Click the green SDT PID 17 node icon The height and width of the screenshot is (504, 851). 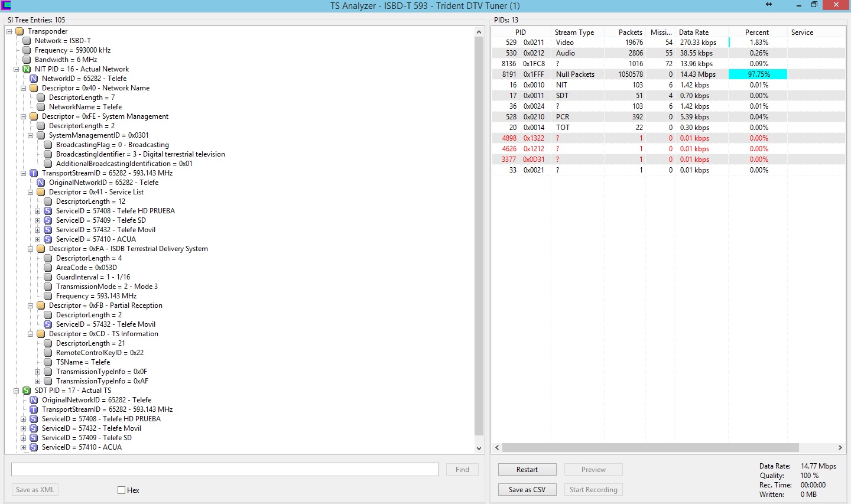tap(27, 391)
